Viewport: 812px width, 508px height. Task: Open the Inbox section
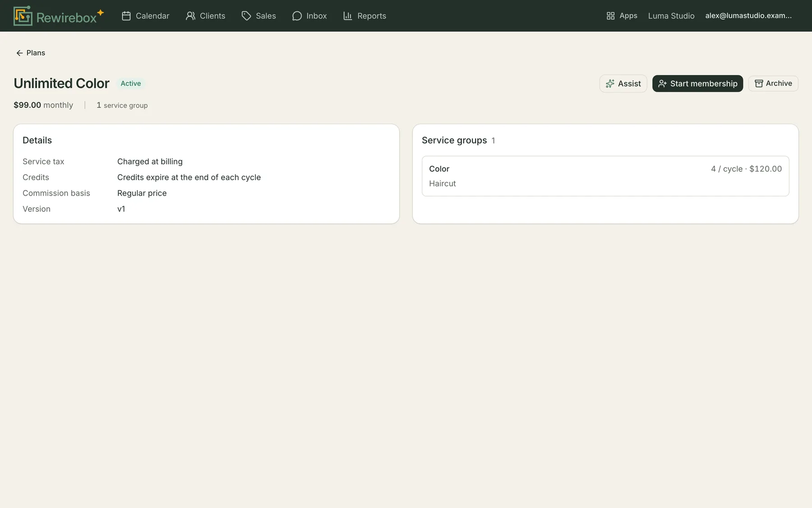(x=309, y=16)
